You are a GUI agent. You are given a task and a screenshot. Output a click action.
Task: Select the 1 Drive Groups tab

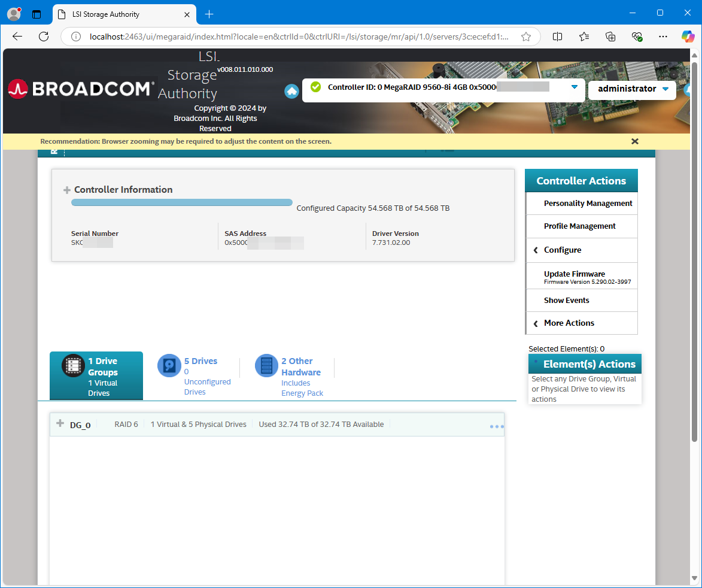(96, 375)
